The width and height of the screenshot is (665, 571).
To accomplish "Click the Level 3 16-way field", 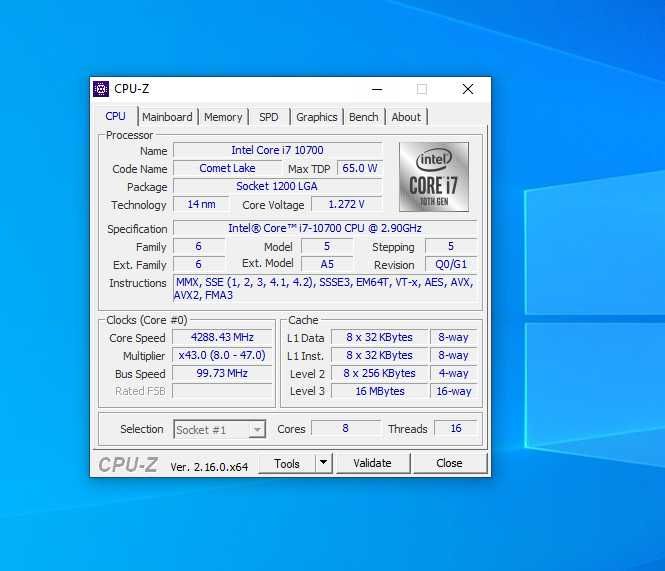I will click(x=453, y=391).
